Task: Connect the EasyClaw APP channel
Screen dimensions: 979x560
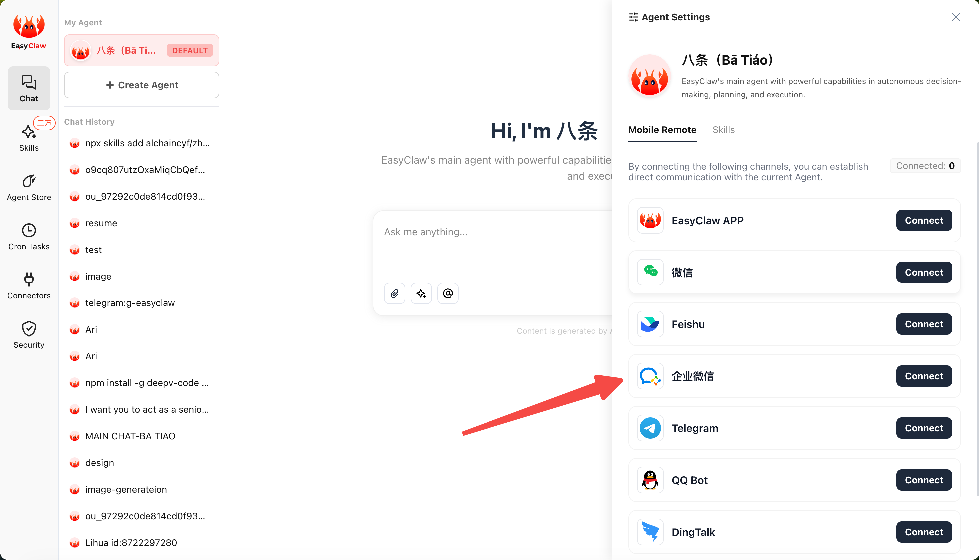Action: (924, 221)
